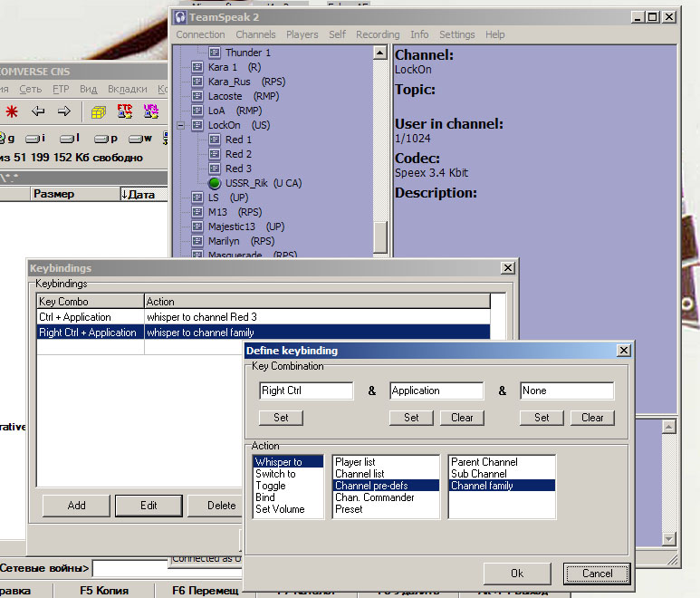Click Edit in Keybindings window

pos(149,506)
